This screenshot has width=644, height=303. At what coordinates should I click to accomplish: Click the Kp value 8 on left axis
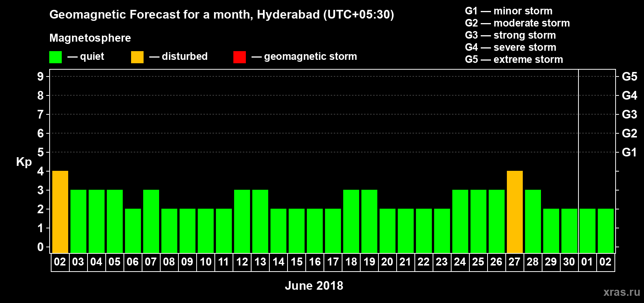click(41, 95)
